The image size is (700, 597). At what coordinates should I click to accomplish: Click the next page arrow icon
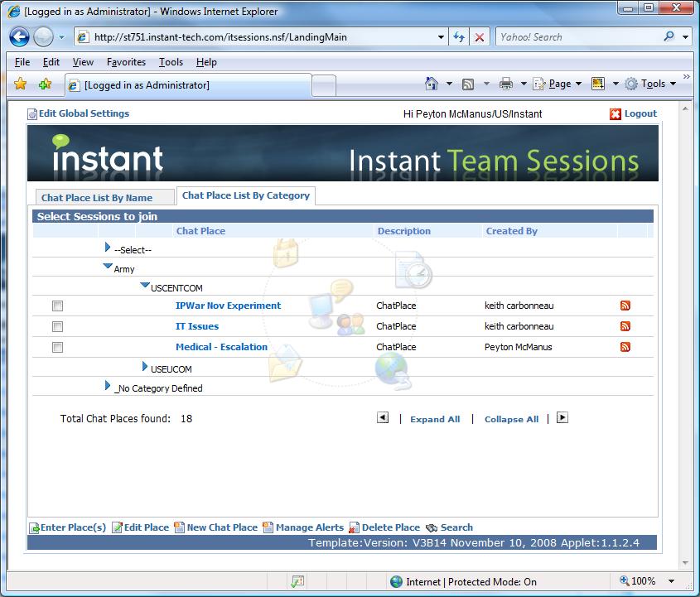click(562, 417)
